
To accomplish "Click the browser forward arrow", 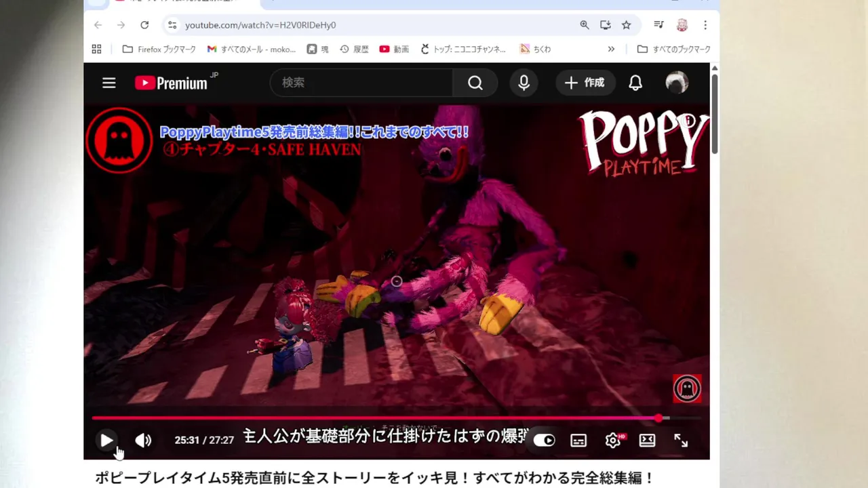I will coord(121,25).
